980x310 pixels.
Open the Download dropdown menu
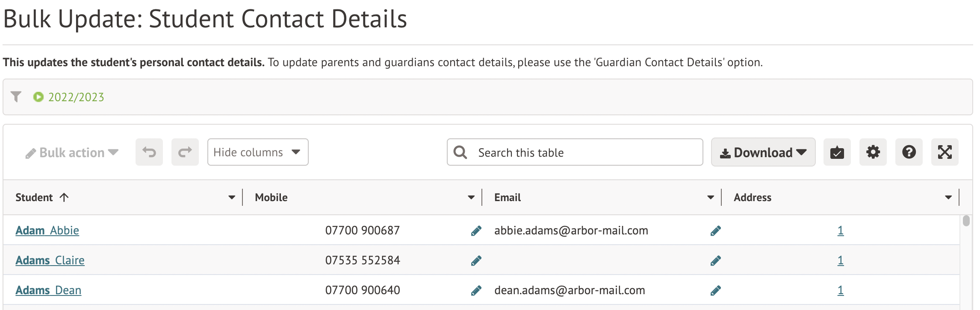tap(763, 152)
